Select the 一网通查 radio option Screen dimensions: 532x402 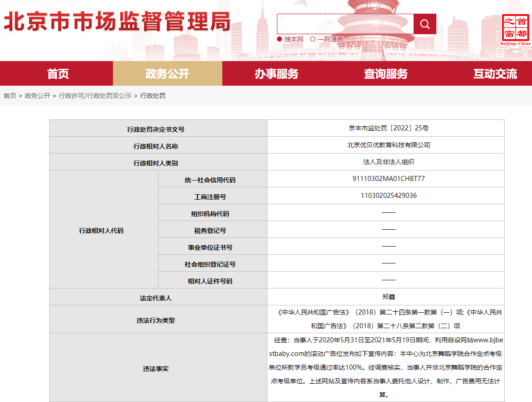313,39
